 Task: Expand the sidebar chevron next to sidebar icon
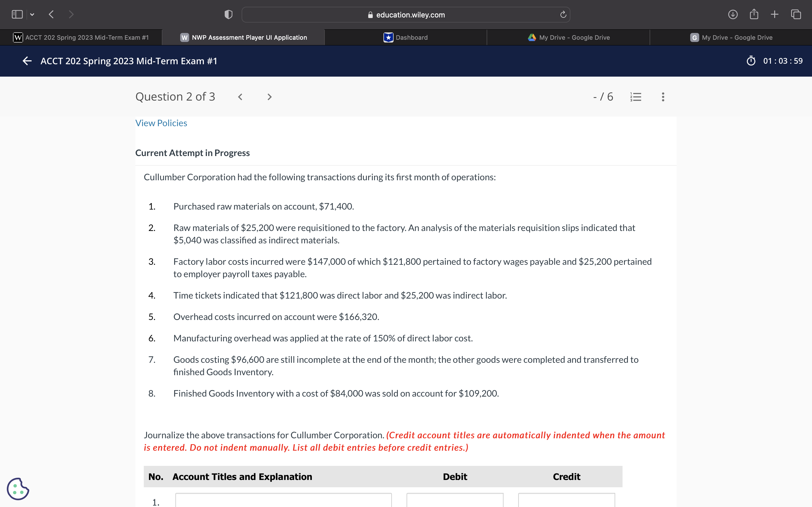click(x=32, y=14)
